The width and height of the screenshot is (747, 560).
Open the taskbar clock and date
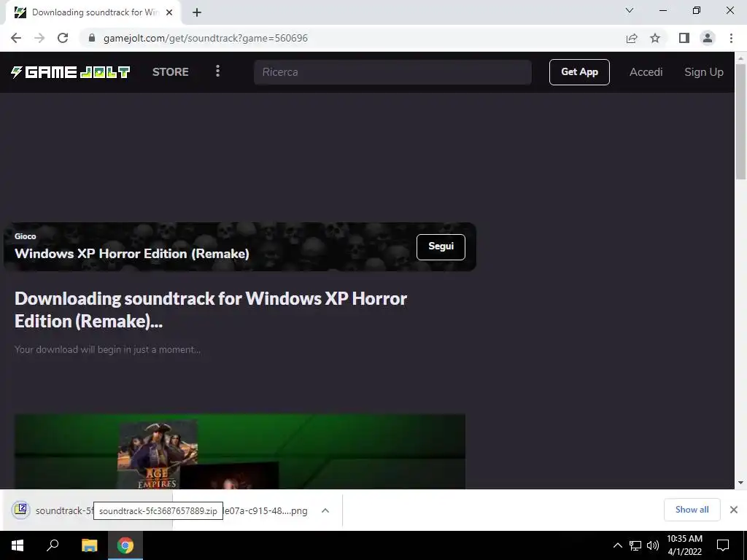pos(684,545)
